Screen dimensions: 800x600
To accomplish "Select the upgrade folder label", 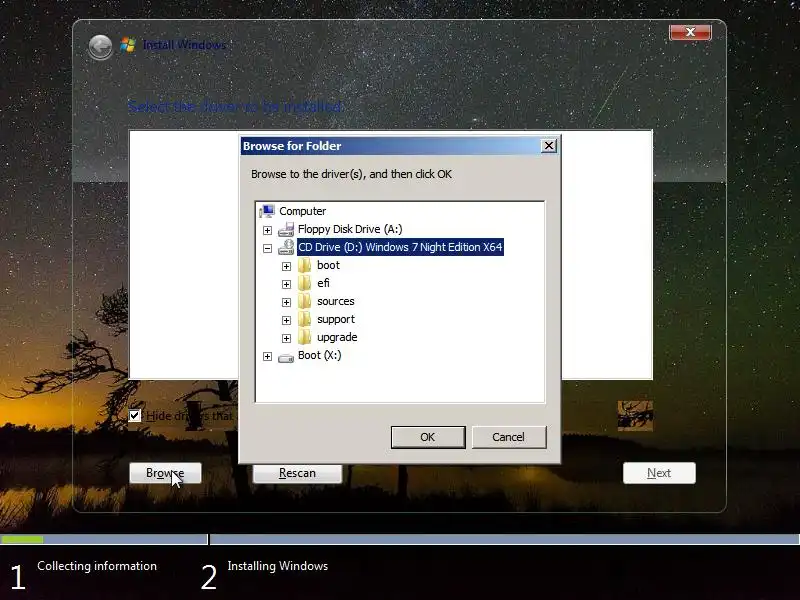I will 337,337.
